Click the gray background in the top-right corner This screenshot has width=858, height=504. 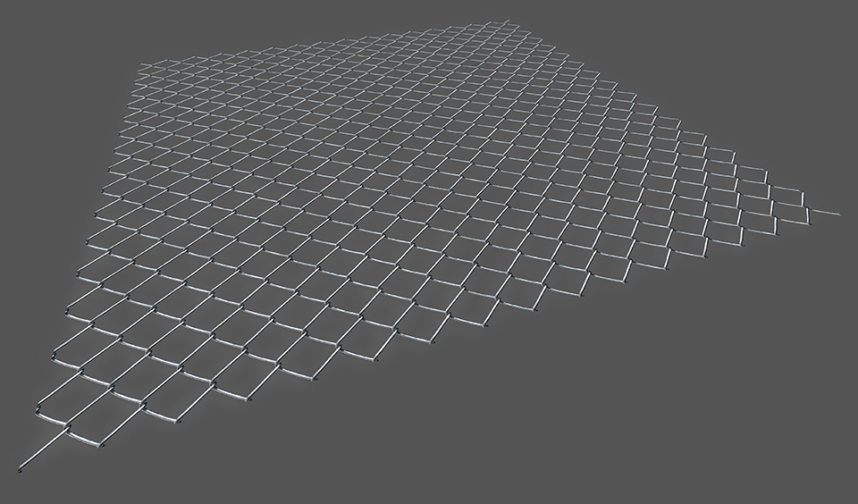[x=804, y=36]
